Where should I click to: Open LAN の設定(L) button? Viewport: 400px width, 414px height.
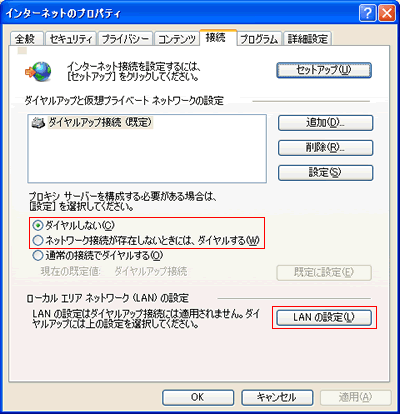click(324, 318)
